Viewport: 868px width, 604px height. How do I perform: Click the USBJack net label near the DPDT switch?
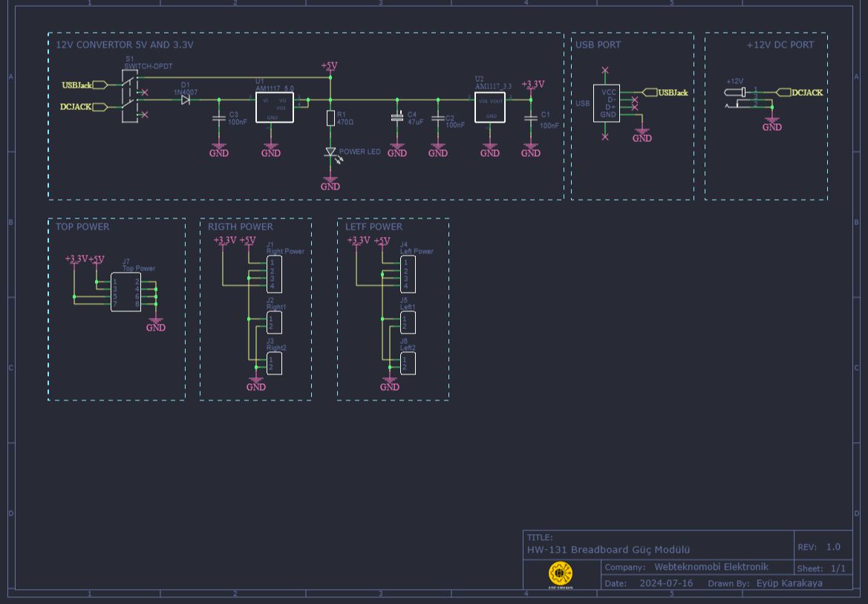[x=78, y=85]
